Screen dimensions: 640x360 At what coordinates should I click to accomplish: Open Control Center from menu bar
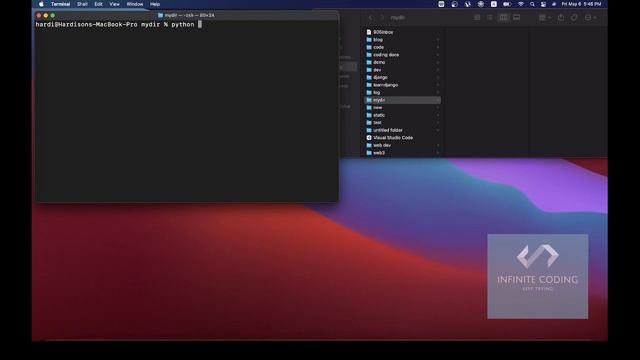(x=543, y=4)
